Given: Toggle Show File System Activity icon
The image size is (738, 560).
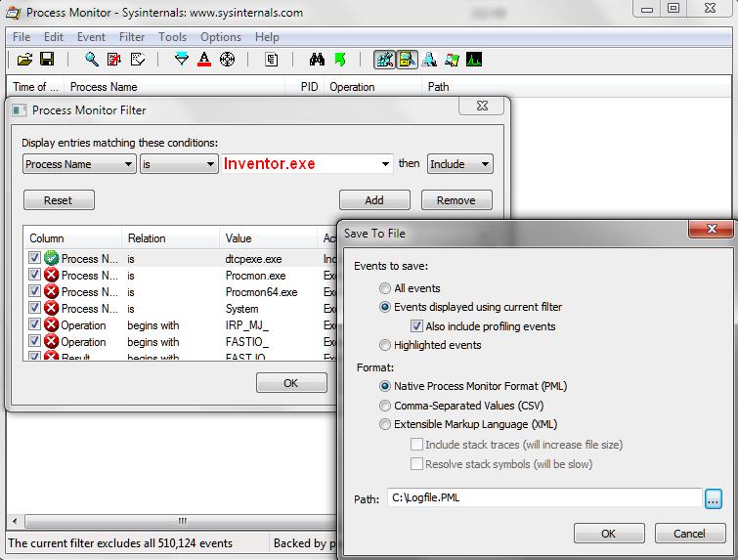Looking at the screenshot, I should click(x=407, y=60).
